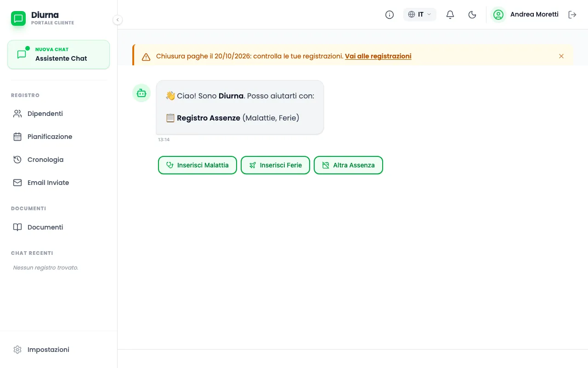Click the logout arrow icon
Image resolution: width=588 pixels, height=368 pixels.
pyautogui.click(x=572, y=15)
